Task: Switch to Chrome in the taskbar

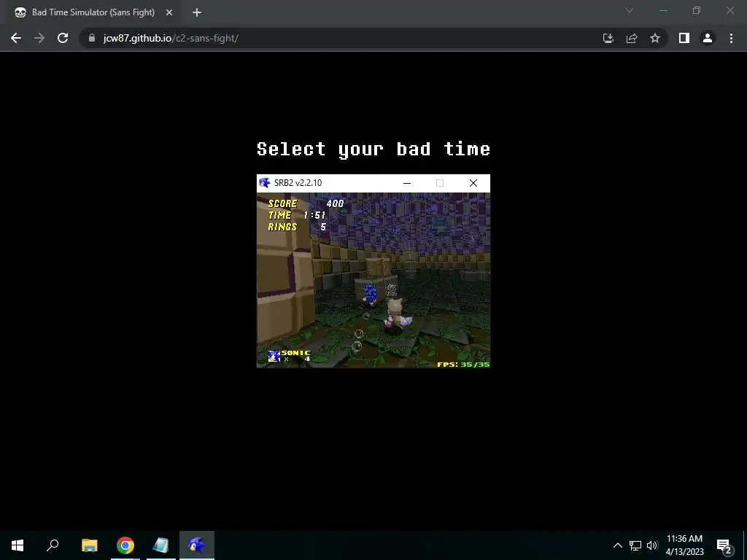Action: click(x=125, y=545)
